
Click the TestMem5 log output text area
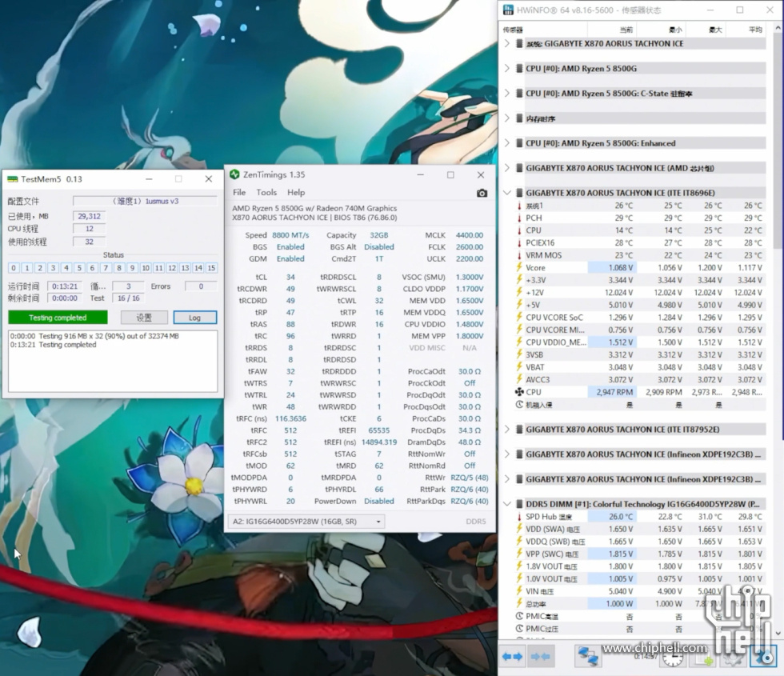(x=113, y=361)
